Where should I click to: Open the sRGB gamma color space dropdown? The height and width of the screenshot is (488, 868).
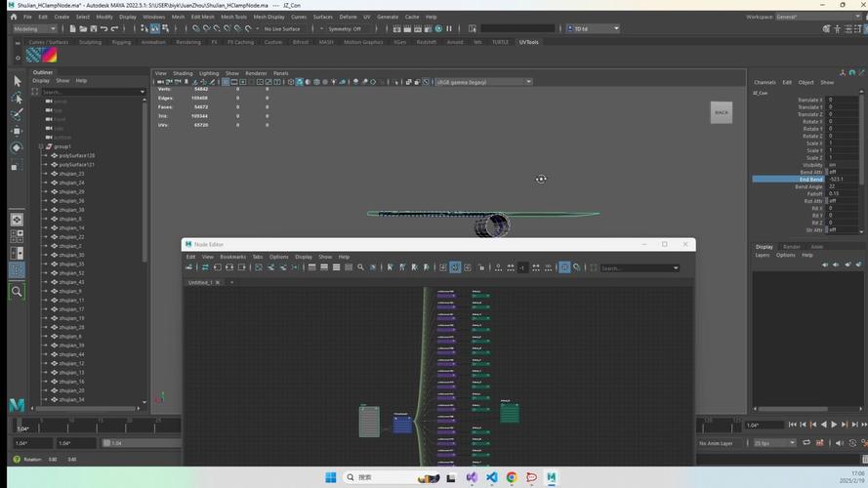[484, 82]
